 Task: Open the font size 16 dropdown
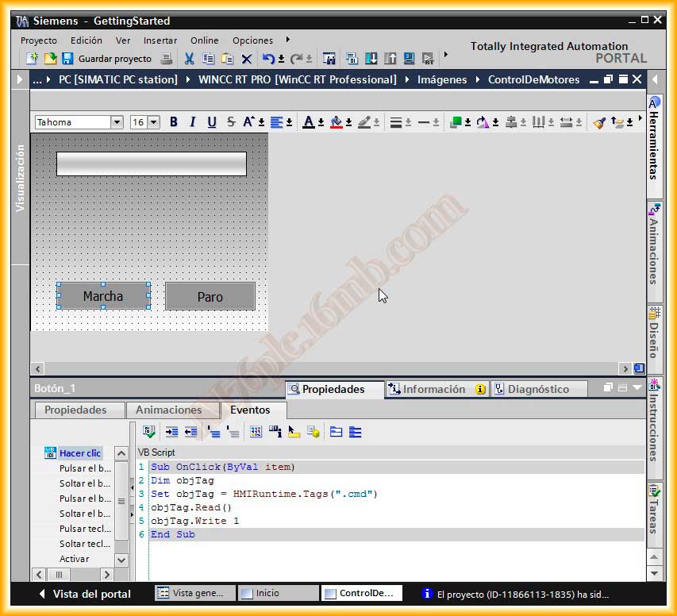153,122
